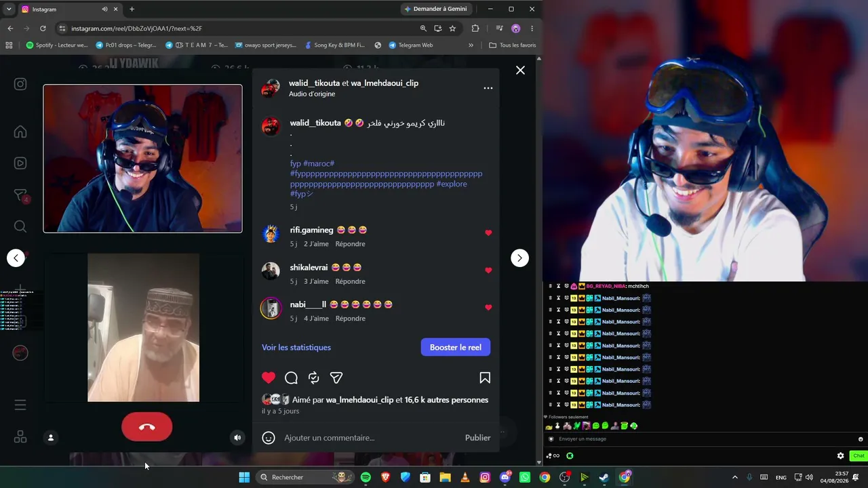Viewport: 868px width, 488px height.
Task: Open 'Tous les favoris' folder
Action: coord(513,45)
